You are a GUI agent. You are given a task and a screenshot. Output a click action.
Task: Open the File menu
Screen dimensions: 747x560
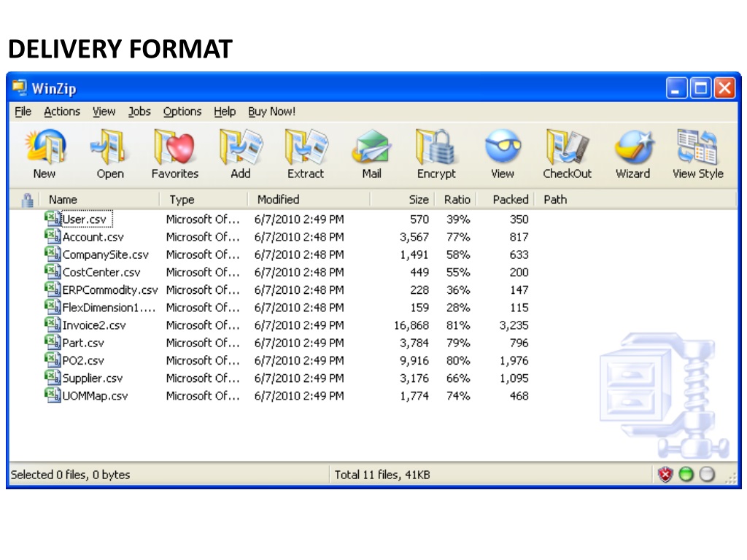click(23, 112)
